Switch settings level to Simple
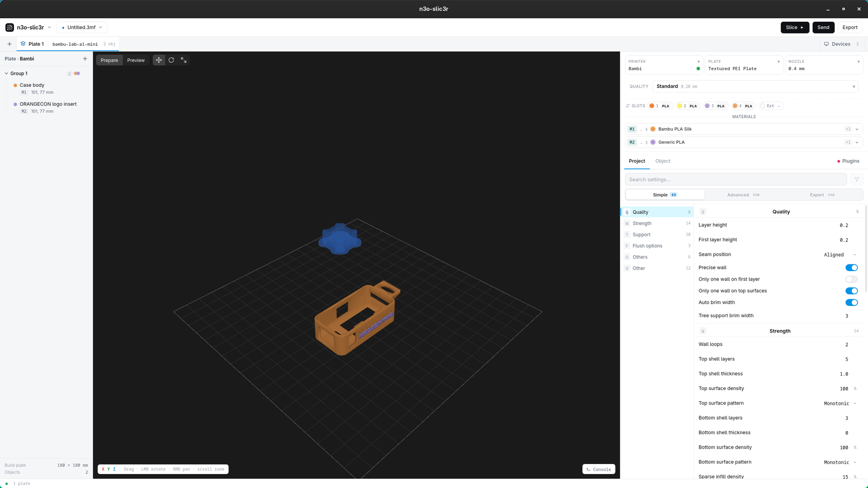Viewport: 868px width, 488px height. 665,195
